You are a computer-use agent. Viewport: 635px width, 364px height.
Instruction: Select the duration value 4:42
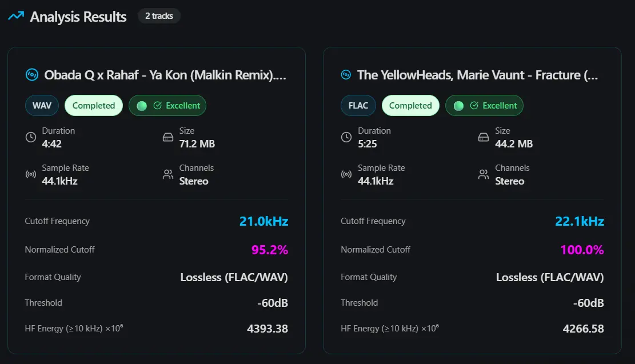[52, 144]
